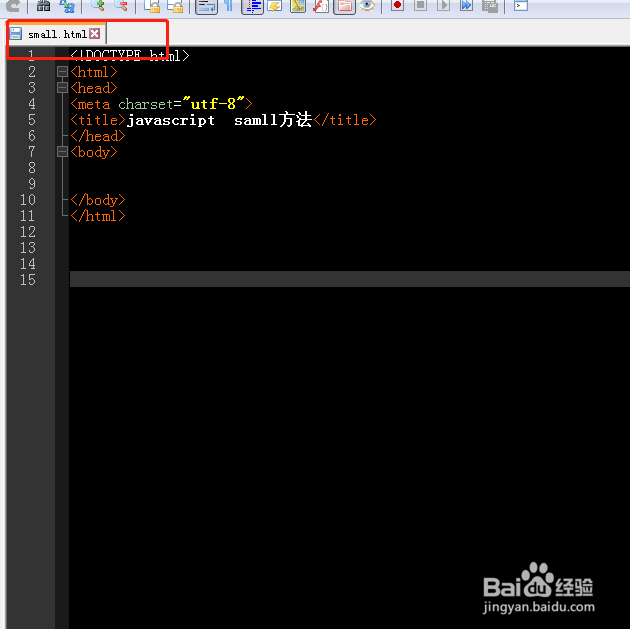Collapse the <html> fold marker on line 2
630x629 pixels.
tap(62, 71)
